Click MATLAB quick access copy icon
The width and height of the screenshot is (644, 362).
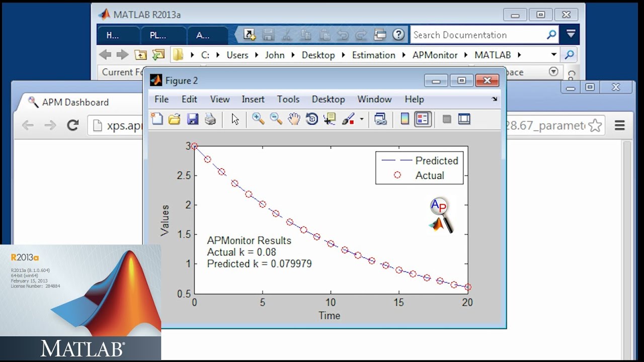coord(305,35)
